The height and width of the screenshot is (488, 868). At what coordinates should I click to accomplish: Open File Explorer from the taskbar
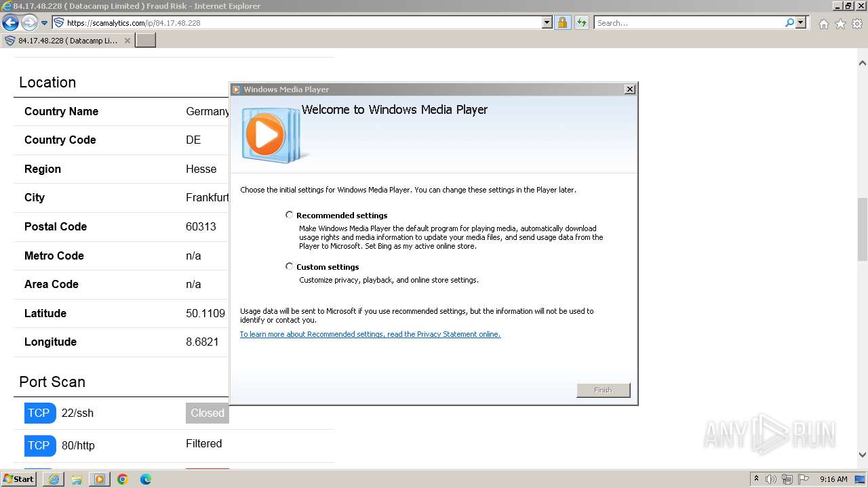tap(77, 479)
